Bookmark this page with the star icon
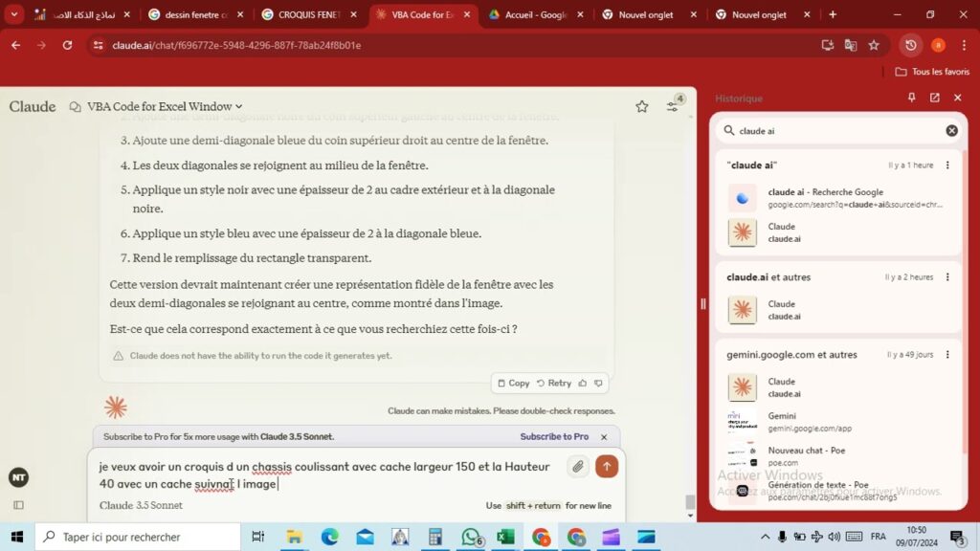 tap(874, 45)
